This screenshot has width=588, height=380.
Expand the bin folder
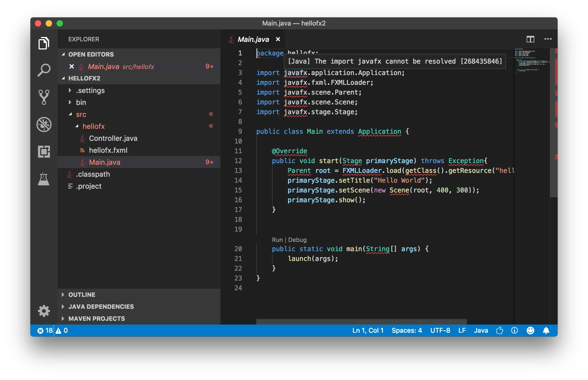click(x=81, y=102)
